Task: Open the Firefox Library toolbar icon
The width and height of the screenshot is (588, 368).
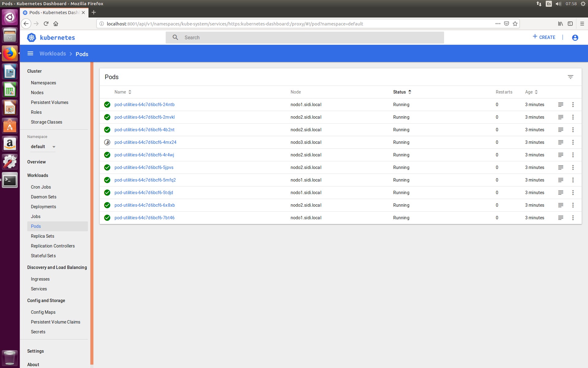Action: coord(560,24)
